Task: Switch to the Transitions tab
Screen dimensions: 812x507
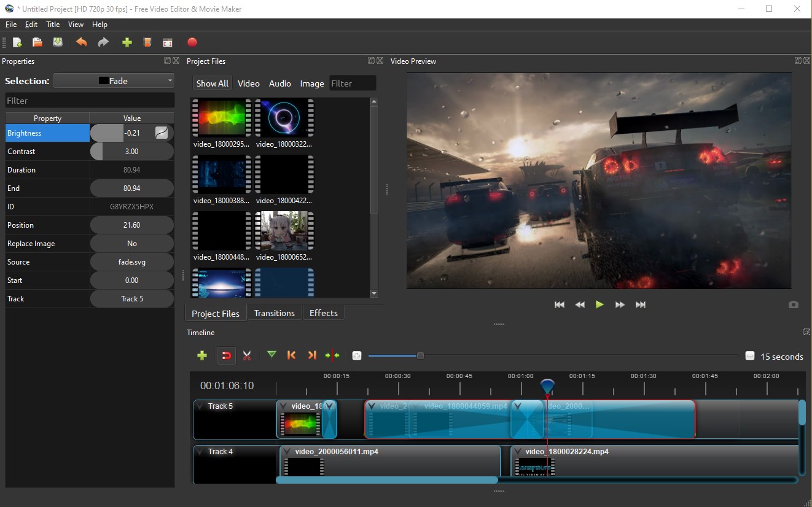Action: pyautogui.click(x=274, y=313)
